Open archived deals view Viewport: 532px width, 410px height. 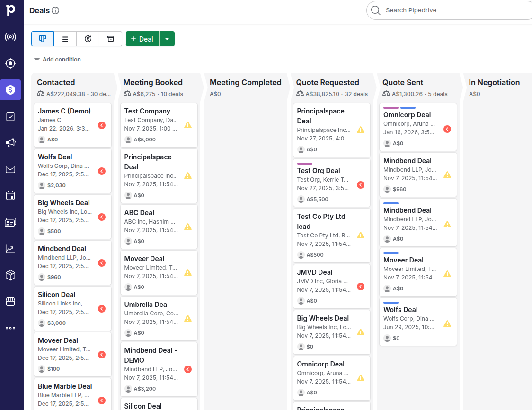coord(111,39)
